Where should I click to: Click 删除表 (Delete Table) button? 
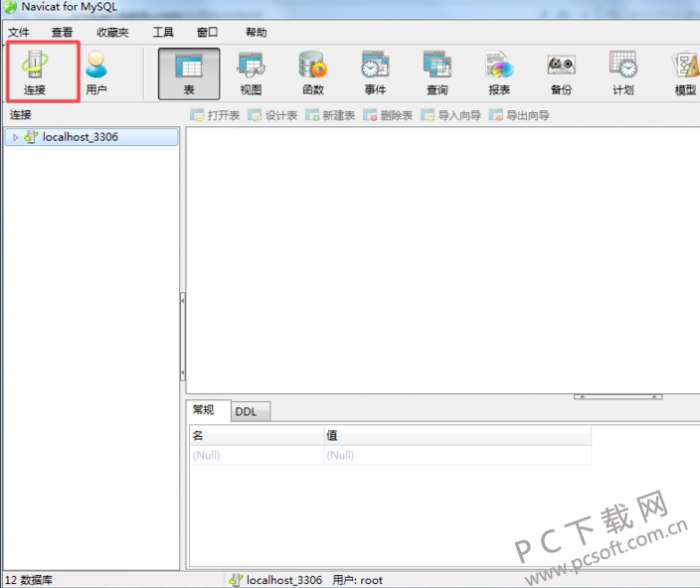pos(388,115)
